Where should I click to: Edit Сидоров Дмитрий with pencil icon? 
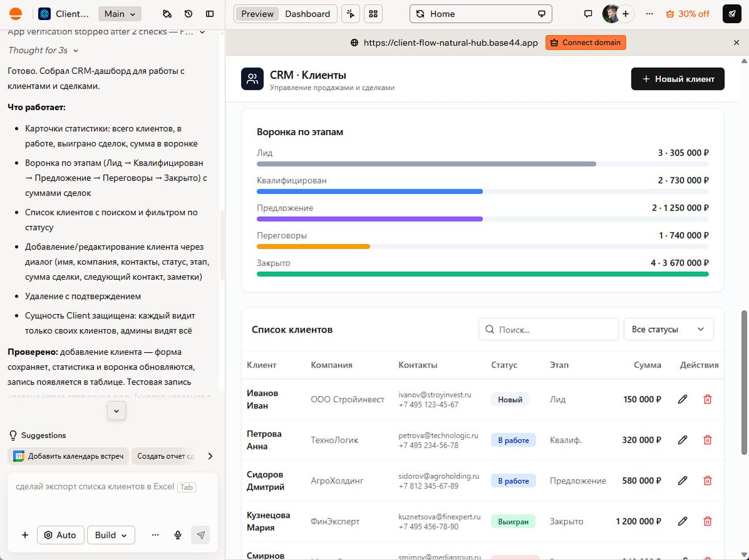(683, 481)
